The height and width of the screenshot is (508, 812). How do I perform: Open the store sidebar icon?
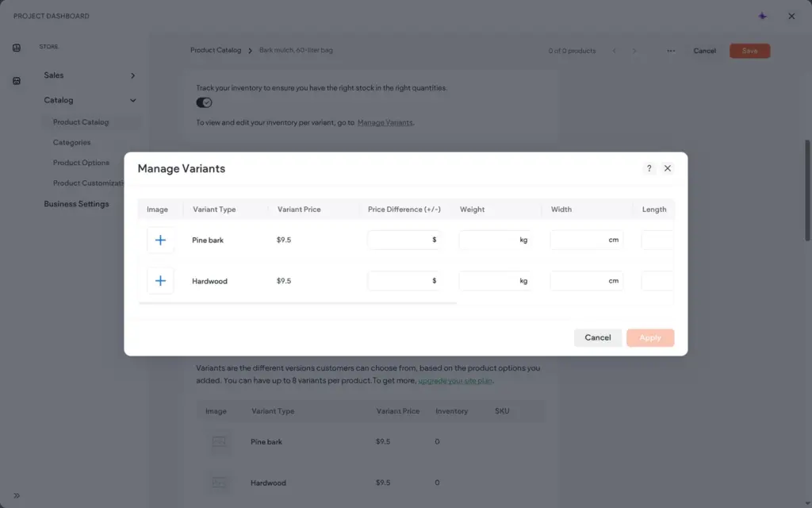tap(17, 81)
